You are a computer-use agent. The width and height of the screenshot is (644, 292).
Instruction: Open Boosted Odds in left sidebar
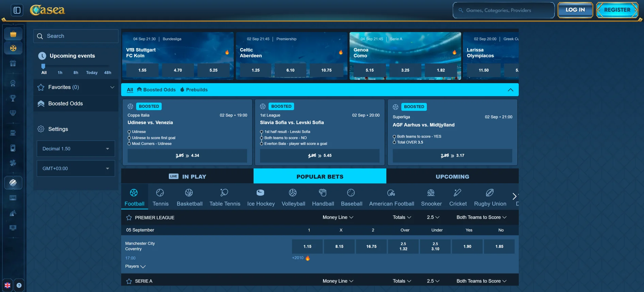[x=76, y=104]
